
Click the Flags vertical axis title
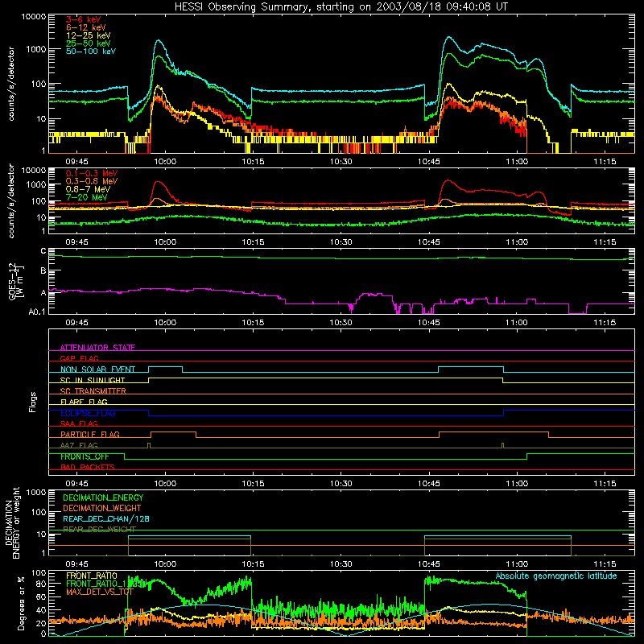pyautogui.click(x=33, y=402)
